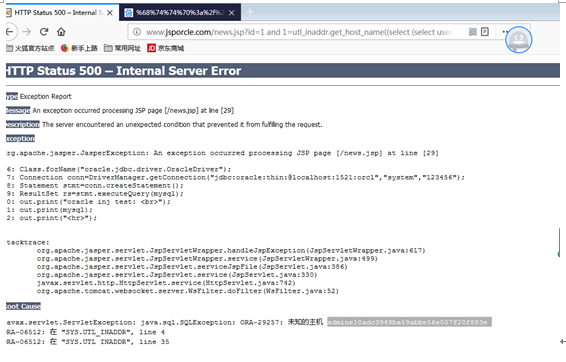Screen dimensions: 566x362
Task: Open a new tab with plus button
Action: pyautogui.click(x=250, y=12)
